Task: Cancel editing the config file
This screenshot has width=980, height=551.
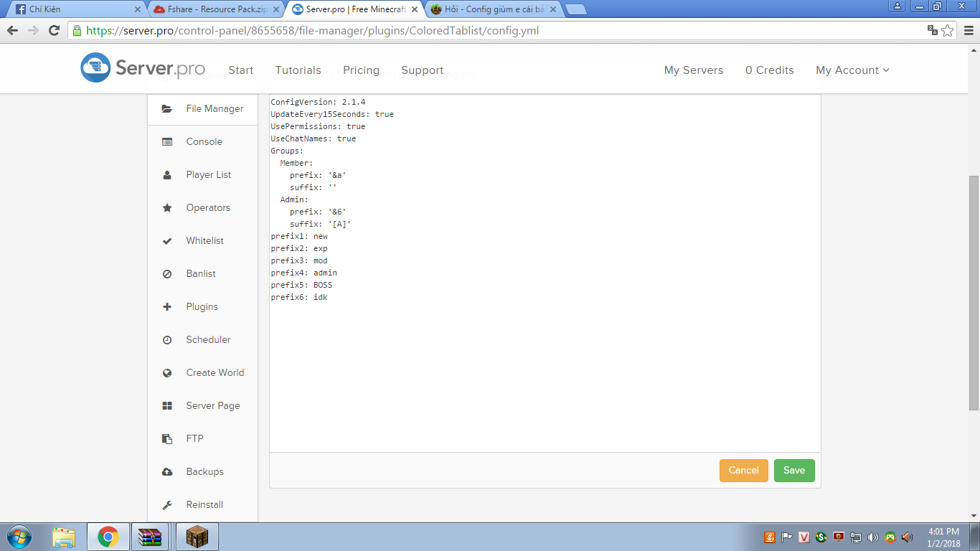Action: click(744, 471)
